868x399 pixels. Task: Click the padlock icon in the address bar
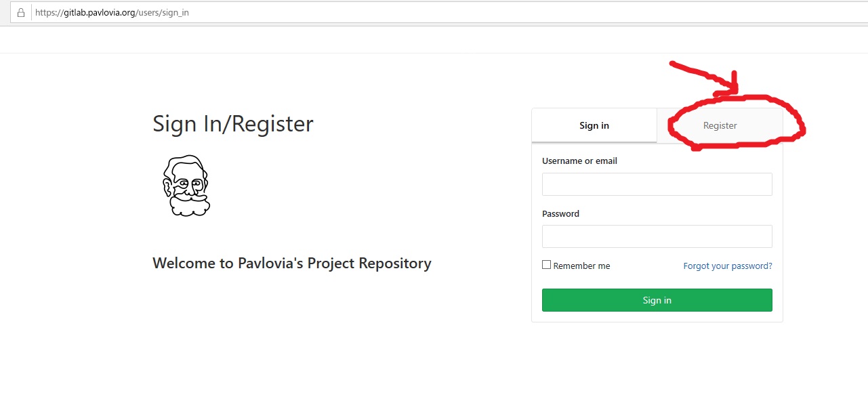21,12
